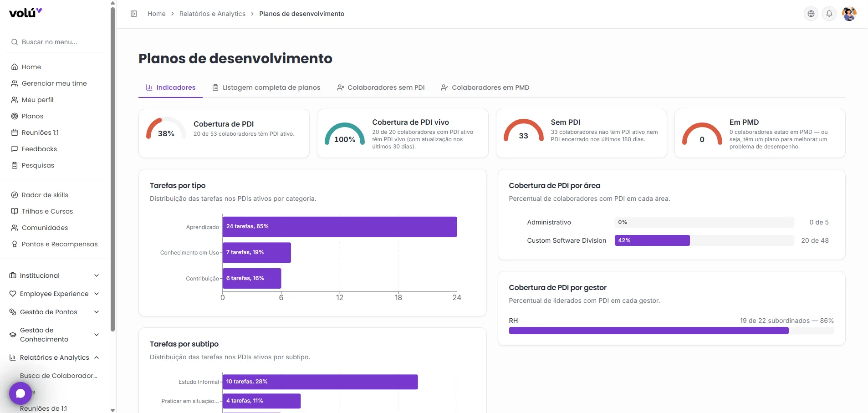Open the Colaboradores em PMD tab
The width and height of the screenshot is (868, 413).
(x=485, y=87)
